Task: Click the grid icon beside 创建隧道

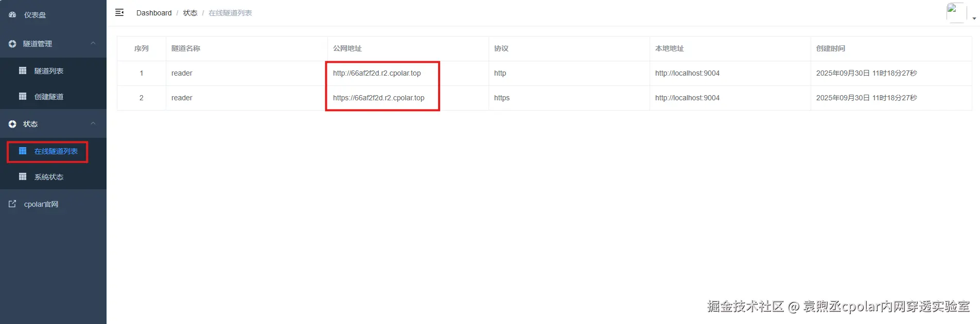Action: pos(23,96)
